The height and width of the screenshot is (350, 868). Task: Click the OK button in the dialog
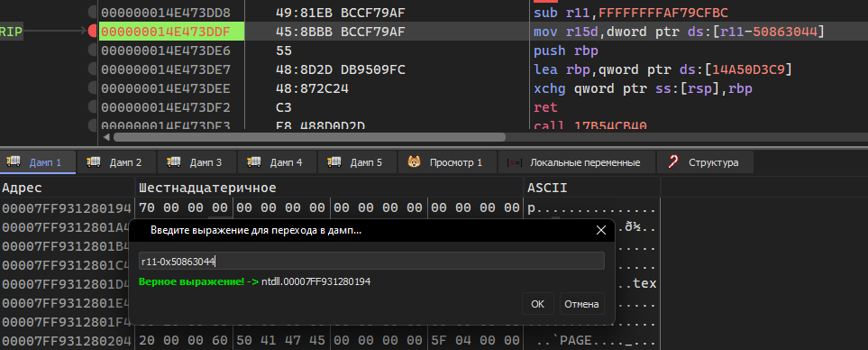537,304
